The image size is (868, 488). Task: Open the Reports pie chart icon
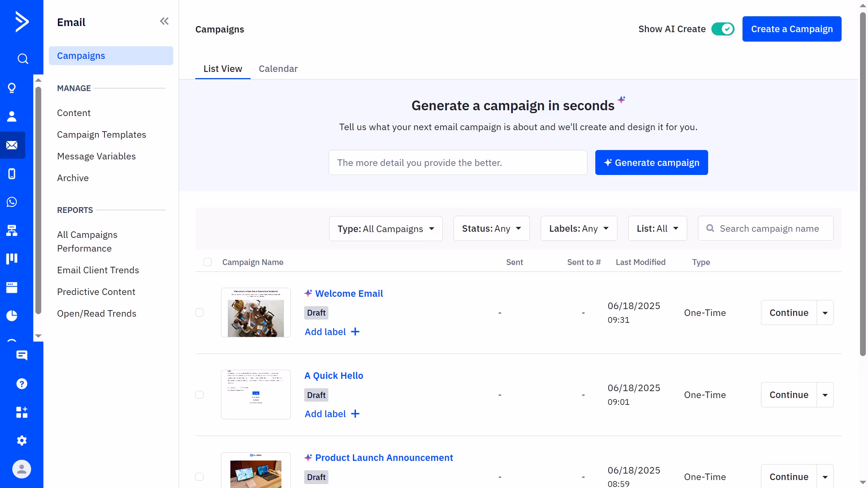(x=12, y=316)
